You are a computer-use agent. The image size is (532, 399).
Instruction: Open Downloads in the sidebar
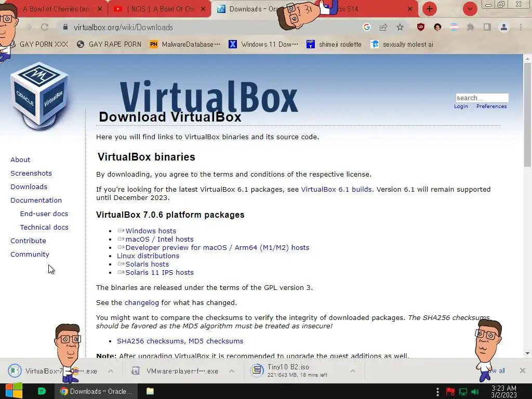click(x=29, y=187)
